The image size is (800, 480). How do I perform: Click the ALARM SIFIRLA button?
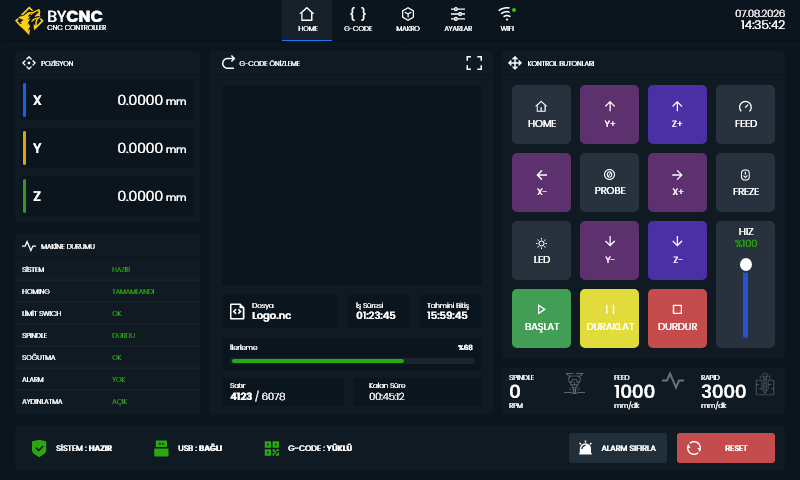(618, 448)
